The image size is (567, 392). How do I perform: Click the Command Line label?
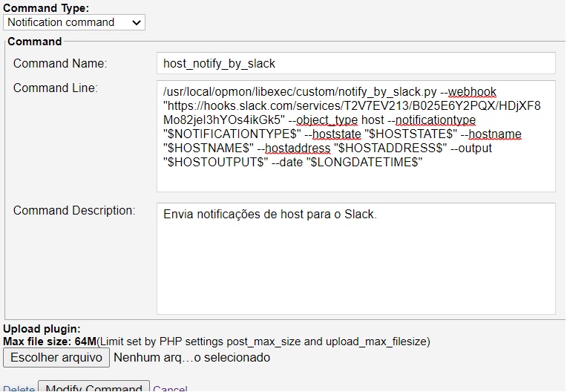[x=56, y=88]
